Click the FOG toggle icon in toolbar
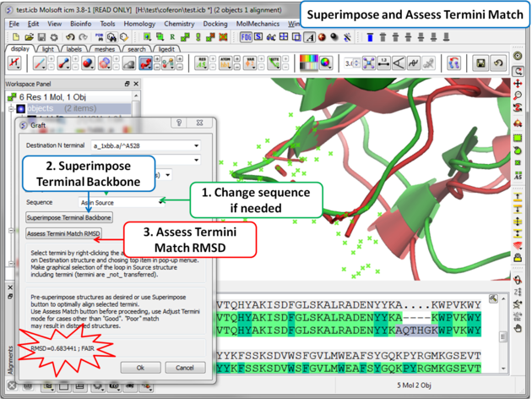Screen dimensions: 532x399 [x=247, y=37]
